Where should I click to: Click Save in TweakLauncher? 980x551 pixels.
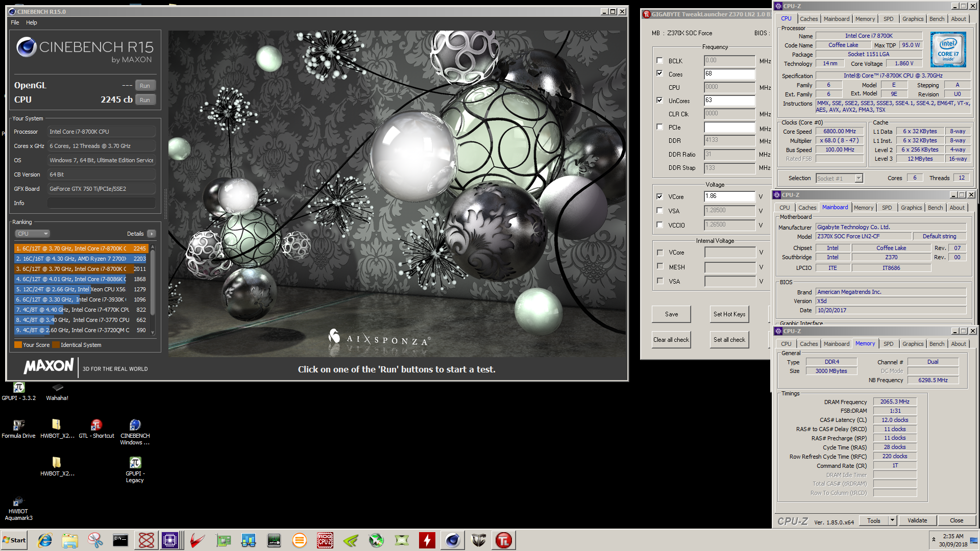point(671,314)
